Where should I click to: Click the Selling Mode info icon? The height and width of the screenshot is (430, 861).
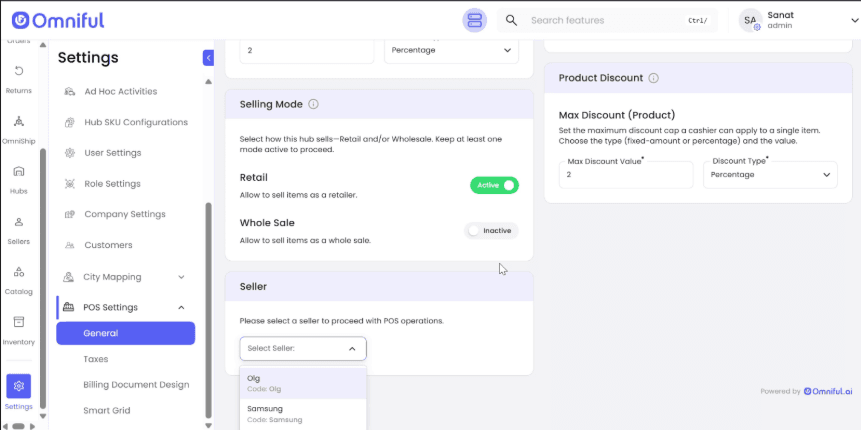pyautogui.click(x=313, y=104)
